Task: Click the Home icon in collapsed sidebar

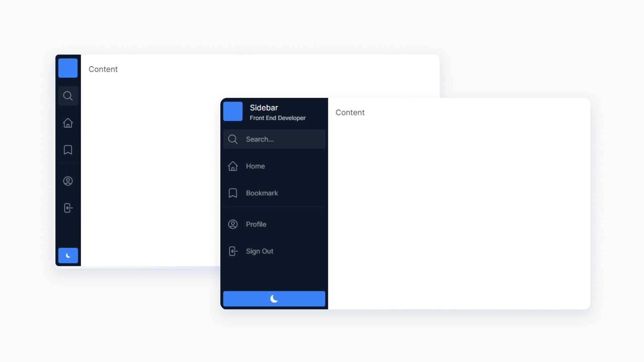Action: [x=68, y=122]
